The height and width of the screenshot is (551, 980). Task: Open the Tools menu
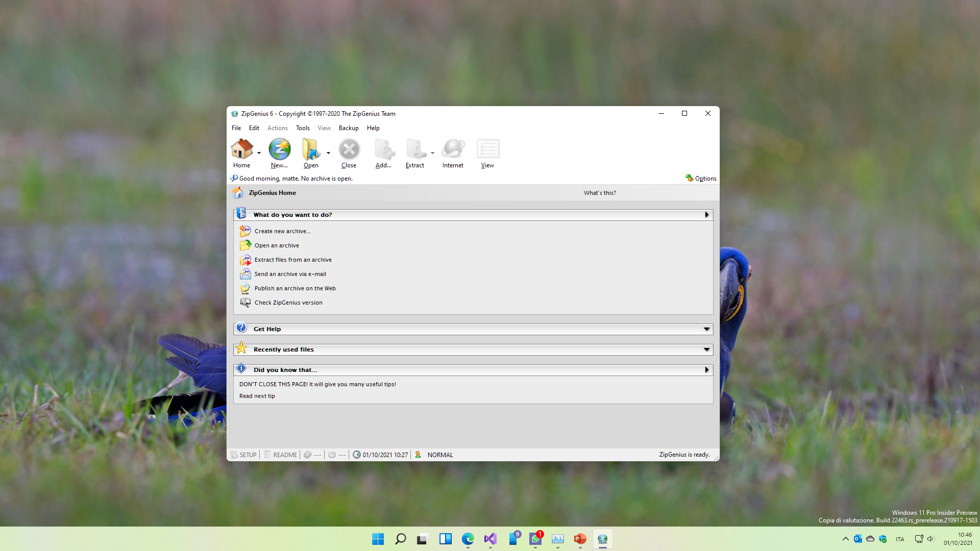point(303,128)
